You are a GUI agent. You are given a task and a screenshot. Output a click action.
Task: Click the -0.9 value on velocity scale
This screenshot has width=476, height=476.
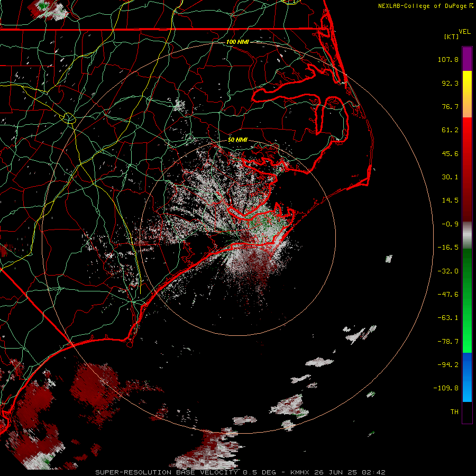point(450,224)
